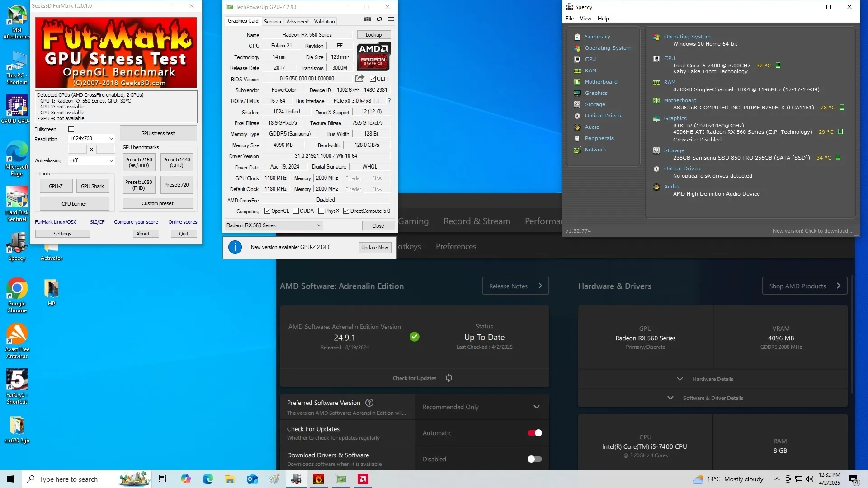Toggle the CUDA checkbox
Viewport: 868px width, 488px height.
pyautogui.click(x=296, y=211)
